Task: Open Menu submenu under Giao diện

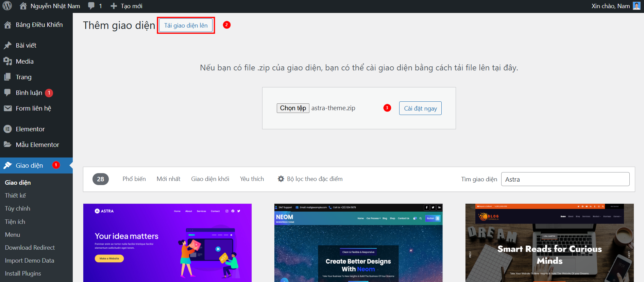Action: [13, 235]
